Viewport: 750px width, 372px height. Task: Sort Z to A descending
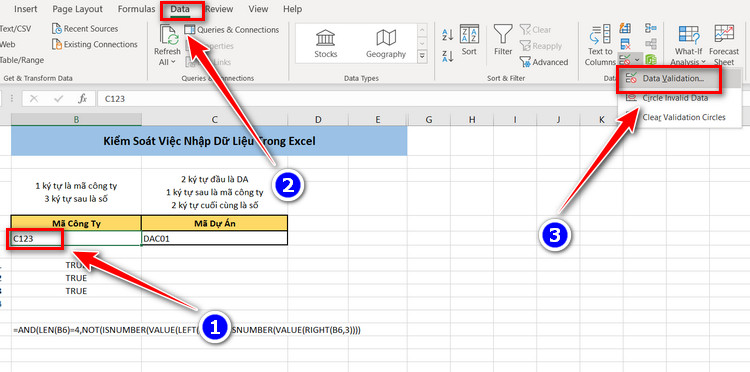click(x=447, y=56)
